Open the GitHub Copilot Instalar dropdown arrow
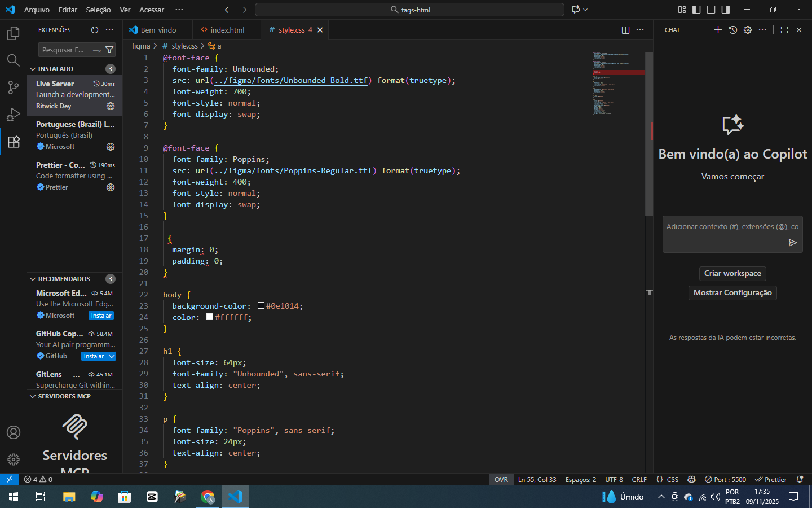 tap(112, 356)
